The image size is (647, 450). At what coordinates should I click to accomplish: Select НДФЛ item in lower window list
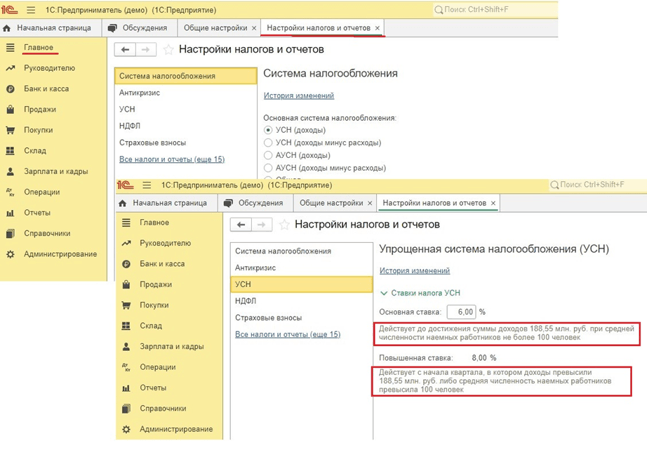click(302, 301)
